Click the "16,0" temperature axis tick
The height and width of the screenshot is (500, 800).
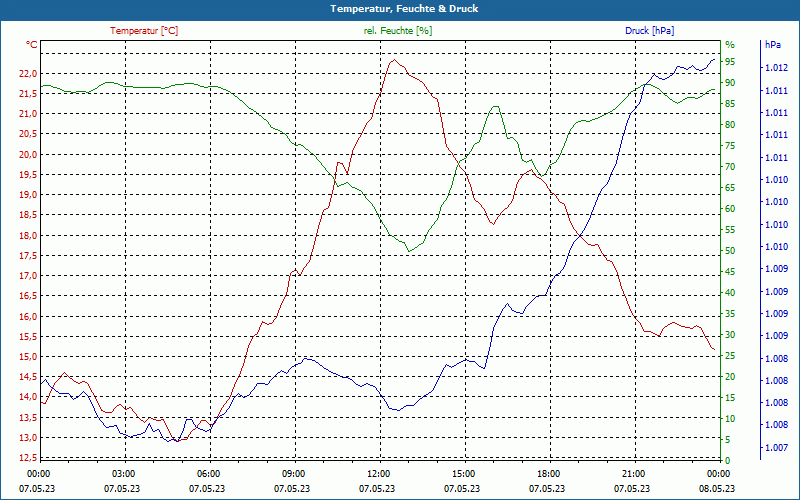28,316
